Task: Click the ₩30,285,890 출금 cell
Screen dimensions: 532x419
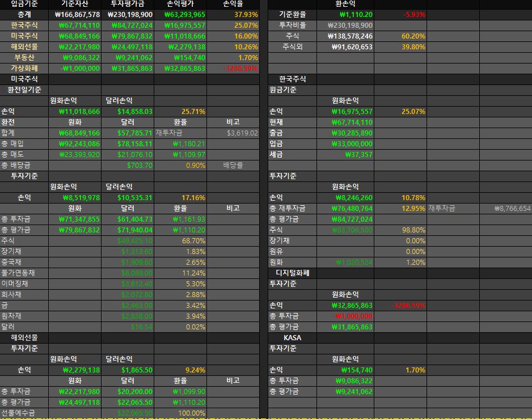Action: coord(345,133)
